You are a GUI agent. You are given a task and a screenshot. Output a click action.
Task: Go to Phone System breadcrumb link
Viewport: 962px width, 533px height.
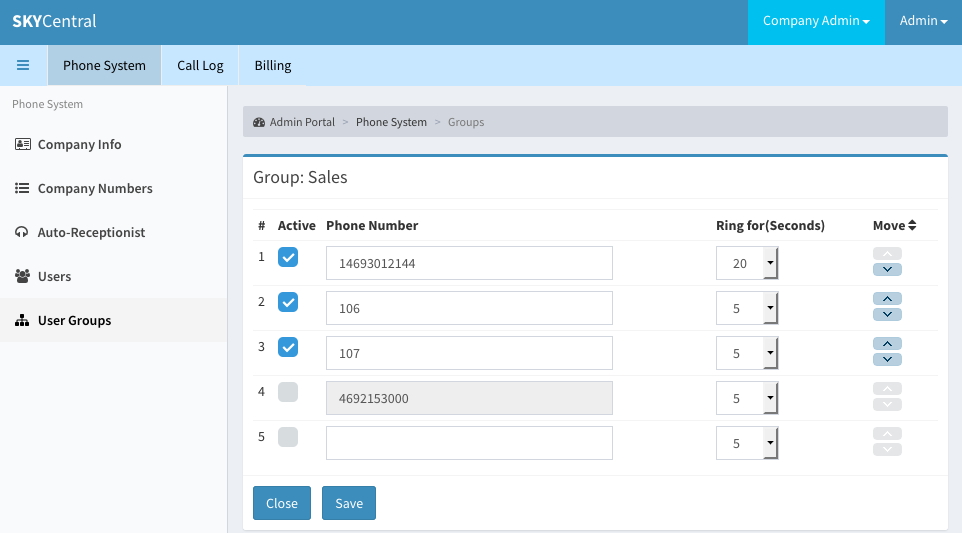coord(391,122)
